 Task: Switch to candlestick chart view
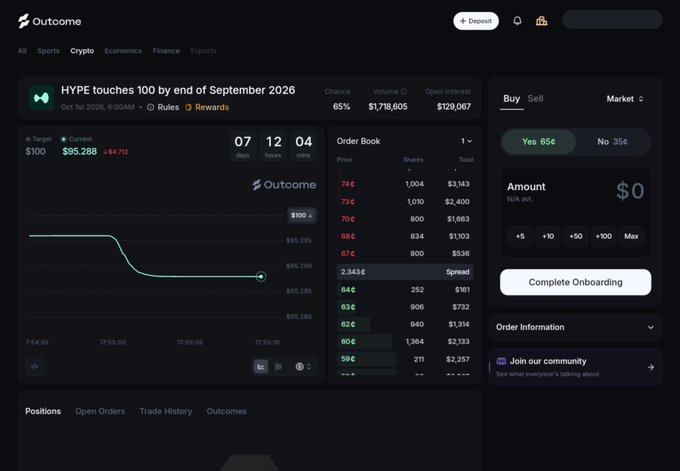[x=278, y=366]
